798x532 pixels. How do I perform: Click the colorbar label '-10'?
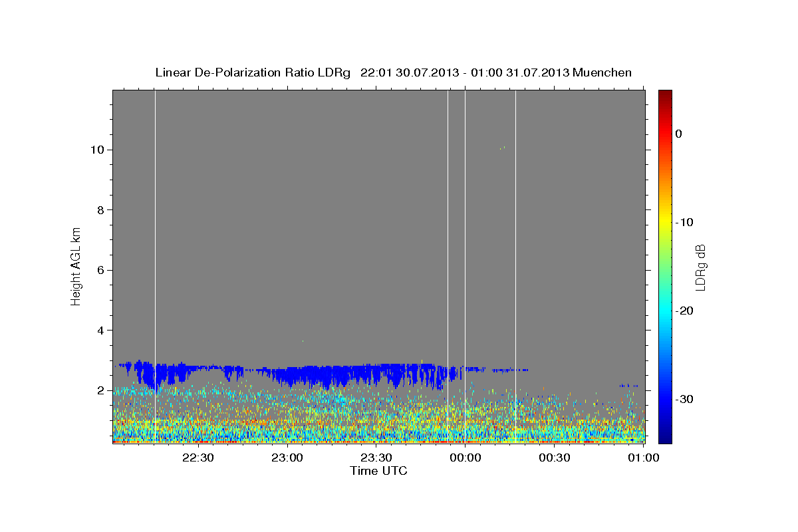684,222
